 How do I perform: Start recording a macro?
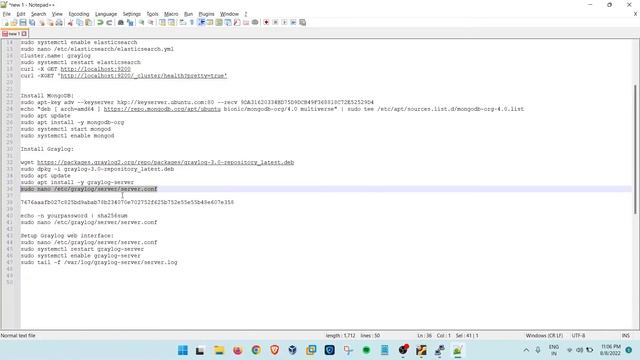(266, 22)
